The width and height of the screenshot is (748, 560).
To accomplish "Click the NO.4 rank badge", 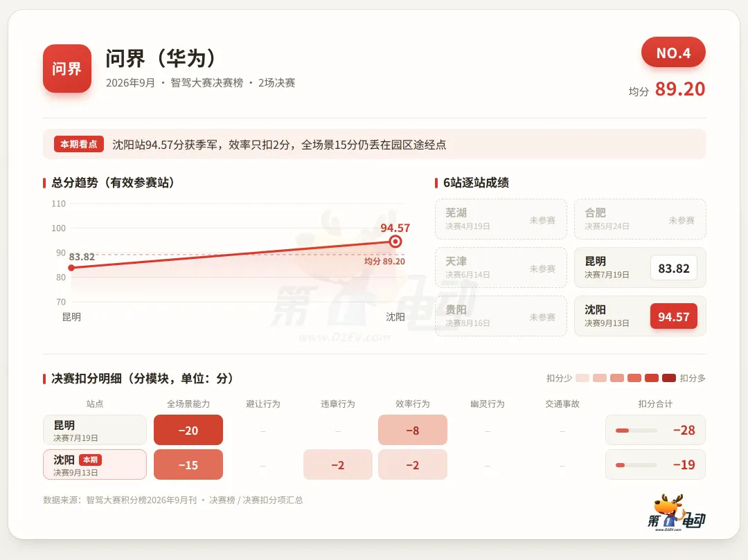I will [673, 53].
